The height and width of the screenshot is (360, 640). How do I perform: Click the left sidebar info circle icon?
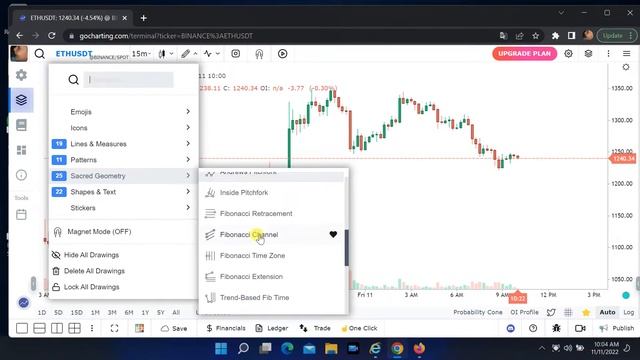point(21,175)
